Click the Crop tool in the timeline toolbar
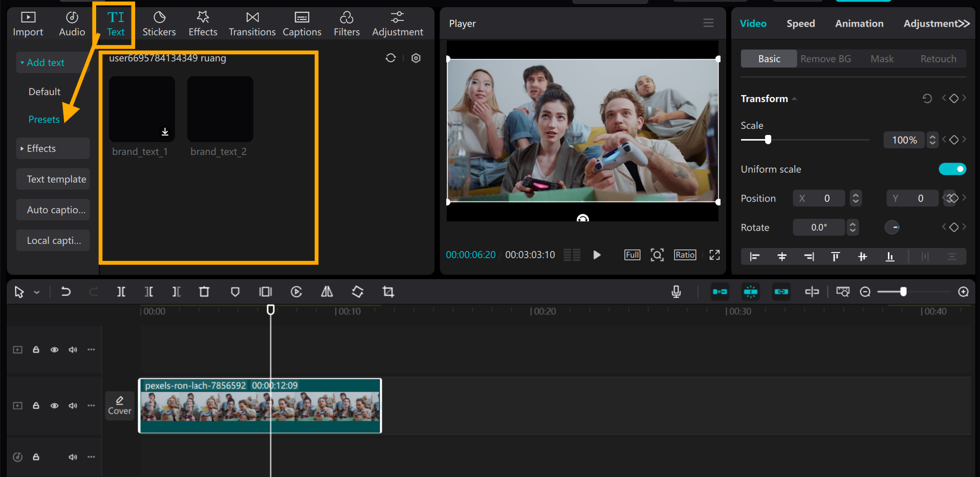Viewport: 980px width, 477px height. (388, 291)
